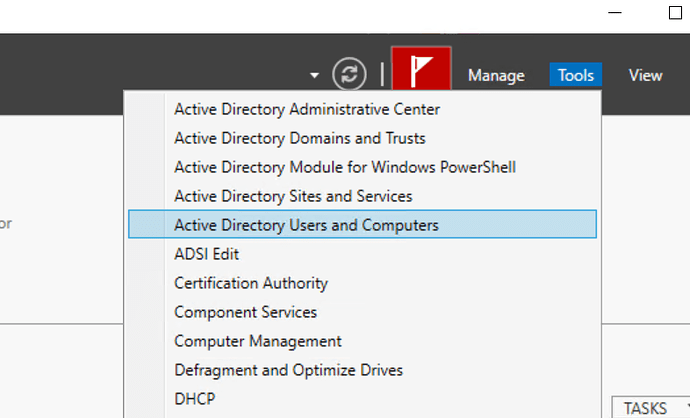
Task: Expand the dropdown arrow beside the refresh icon
Action: click(x=315, y=75)
